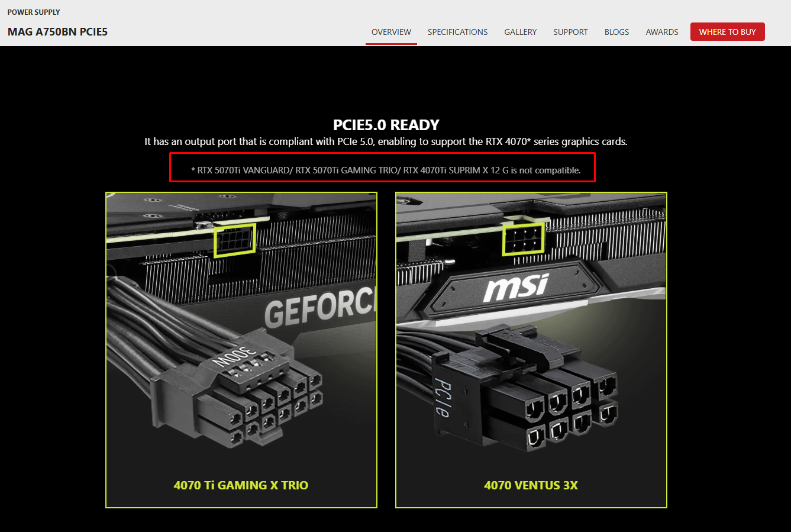Click the Power Supply category label
The image size is (791, 532).
point(34,12)
